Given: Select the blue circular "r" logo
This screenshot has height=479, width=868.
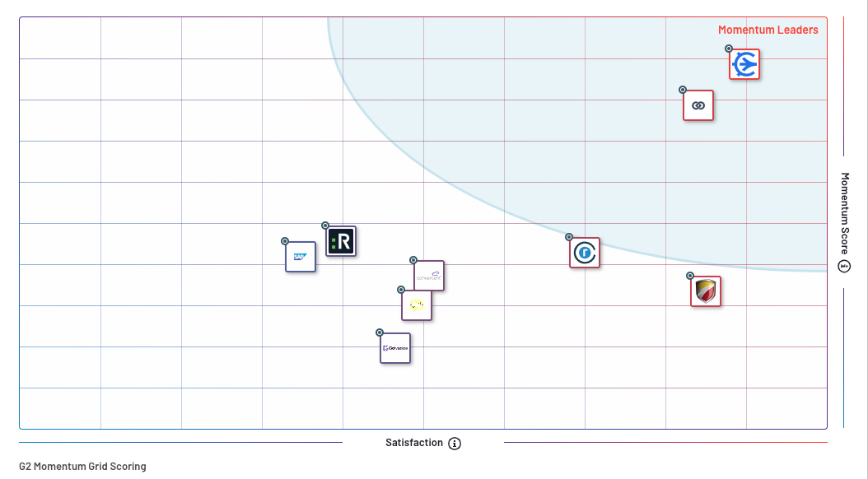Looking at the screenshot, I should (x=585, y=253).
